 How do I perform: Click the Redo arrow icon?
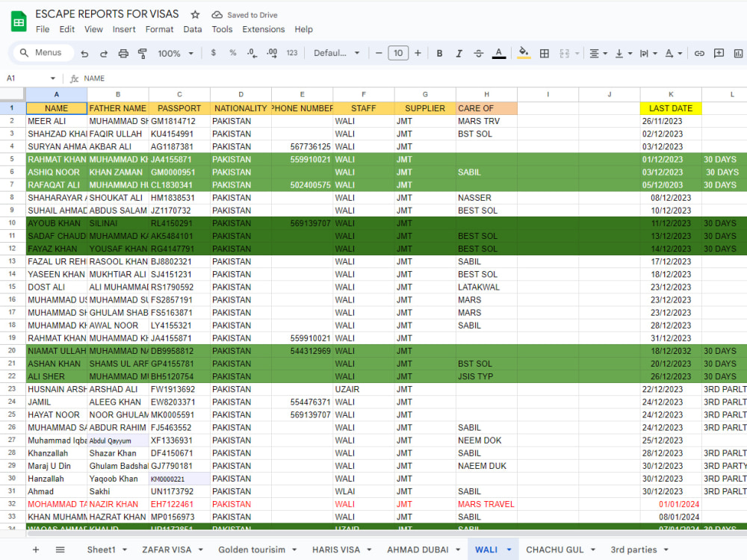(103, 53)
